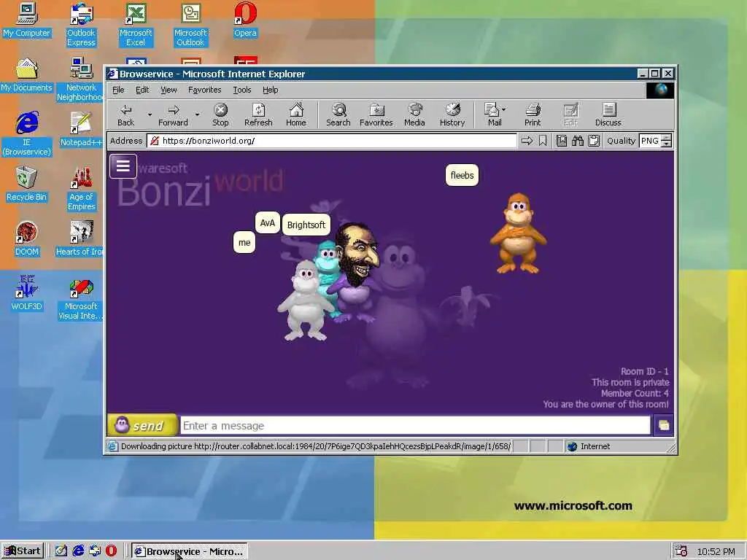The image size is (747, 560).
Task: Open the Tools menu
Action: [242, 90]
